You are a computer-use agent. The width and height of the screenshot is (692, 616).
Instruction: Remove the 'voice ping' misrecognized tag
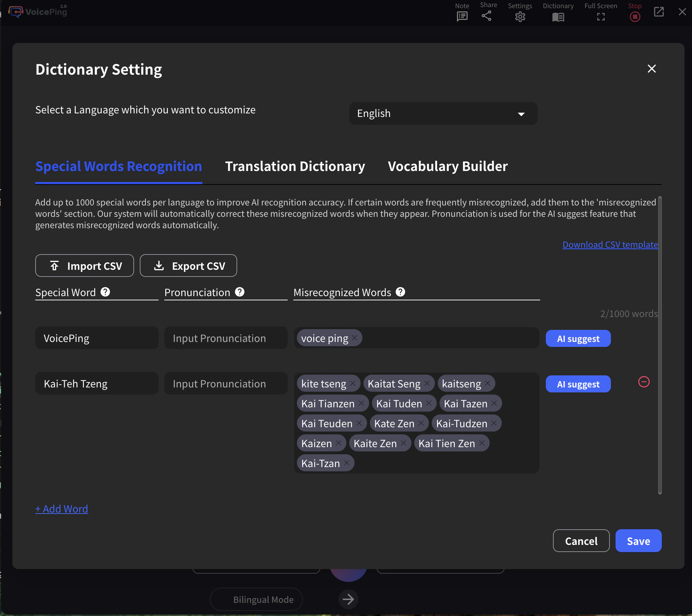[x=355, y=338]
